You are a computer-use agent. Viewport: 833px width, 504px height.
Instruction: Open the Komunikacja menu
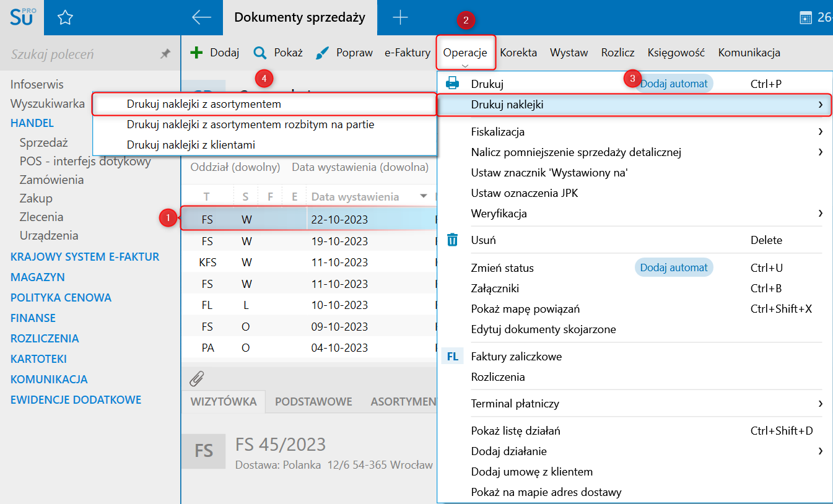tap(749, 53)
